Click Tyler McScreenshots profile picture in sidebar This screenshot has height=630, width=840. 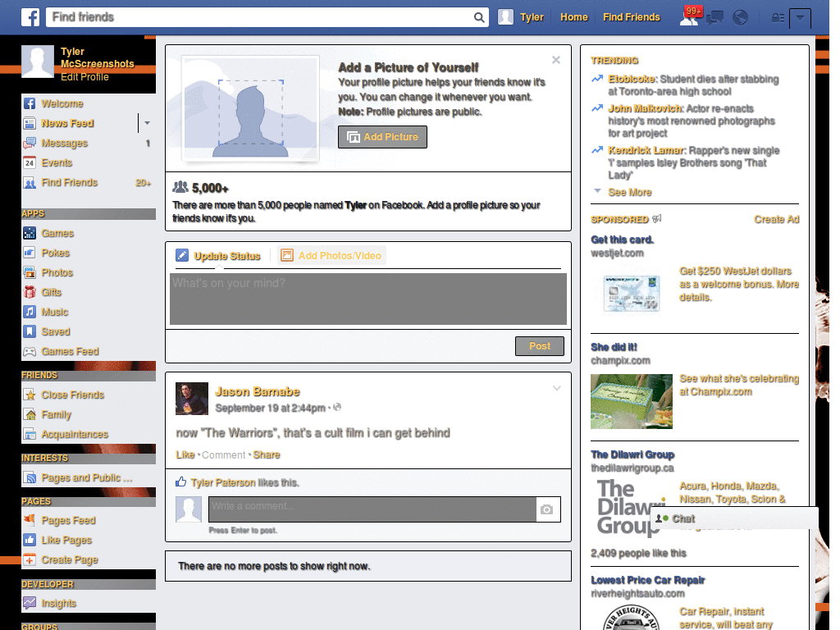point(38,62)
